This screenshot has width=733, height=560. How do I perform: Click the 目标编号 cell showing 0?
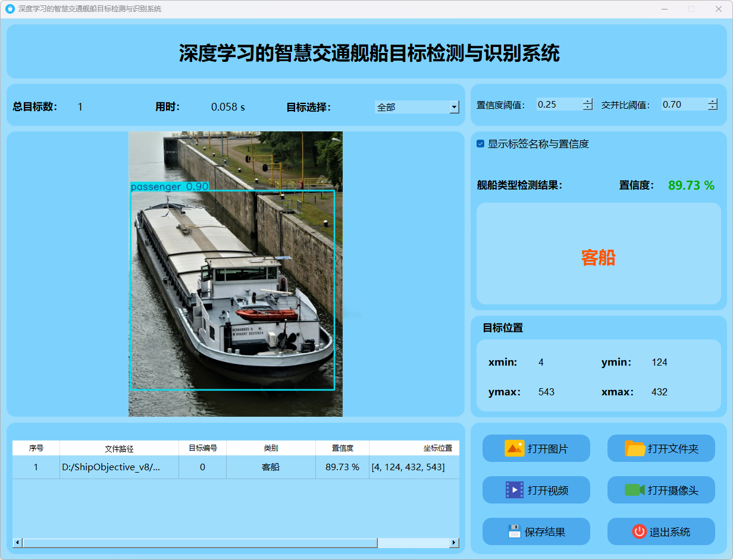coord(203,467)
